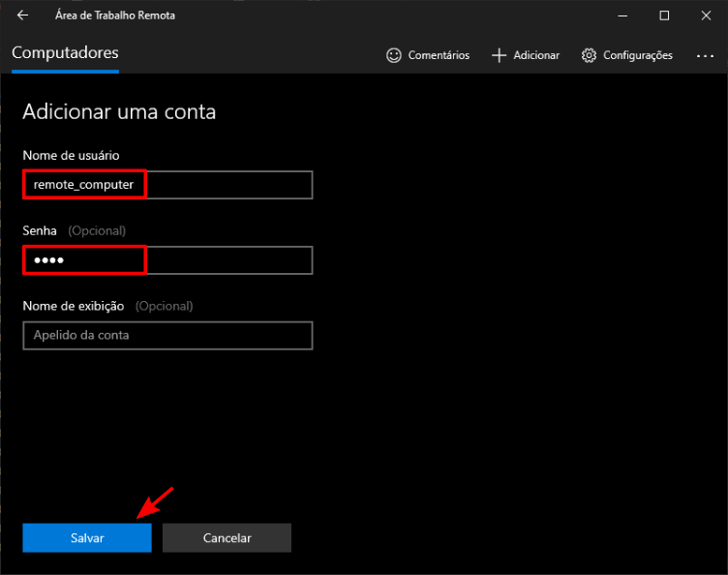The image size is (728, 575).
Task: Maximize the Remote Desktop window
Action: click(x=664, y=15)
